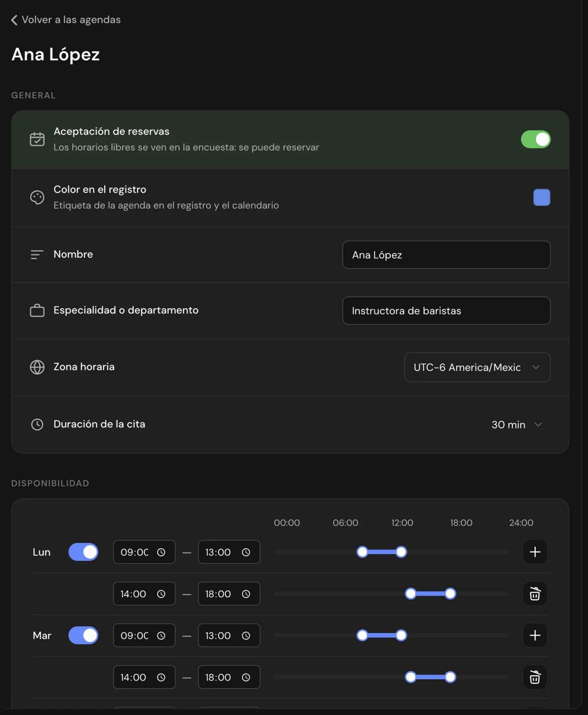Pick the blue registro color swatch
Screen dimensions: 588x715
(542, 197)
